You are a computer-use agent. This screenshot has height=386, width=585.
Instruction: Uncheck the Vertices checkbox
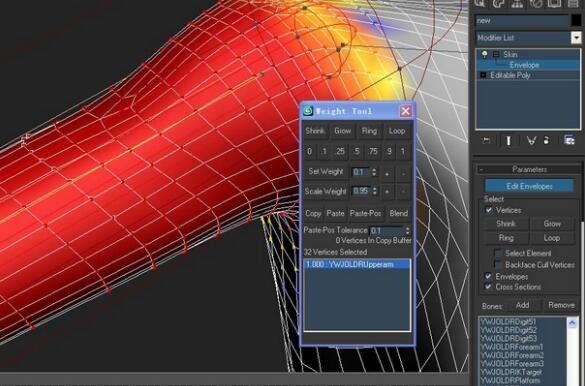pos(488,210)
